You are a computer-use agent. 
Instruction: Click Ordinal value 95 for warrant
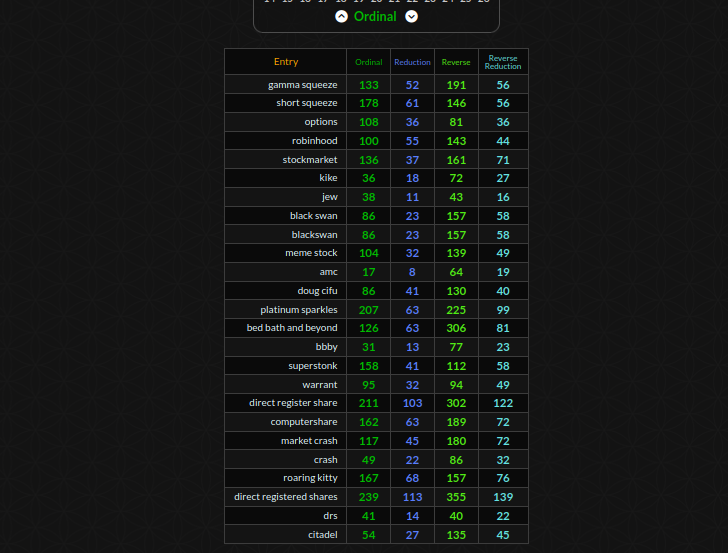369,385
